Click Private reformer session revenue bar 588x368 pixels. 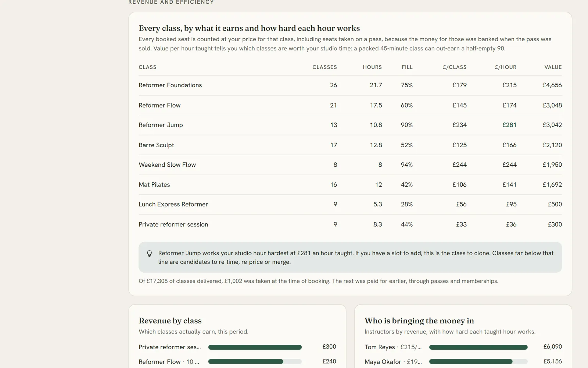[x=255, y=347]
